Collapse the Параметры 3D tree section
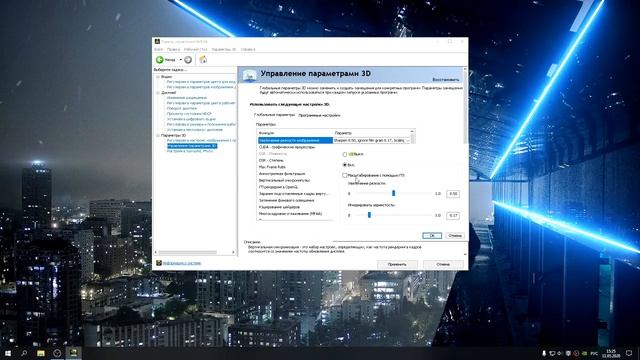This screenshot has height=360, width=640. [158, 135]
